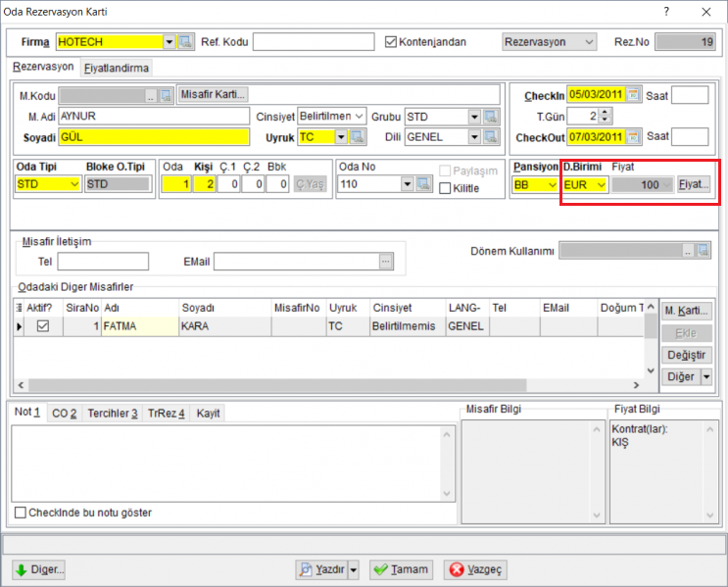Viewport: 728px width, 587px height.
Task: Click the EMail field ellipsis button
Action: [x=385, y=262]
